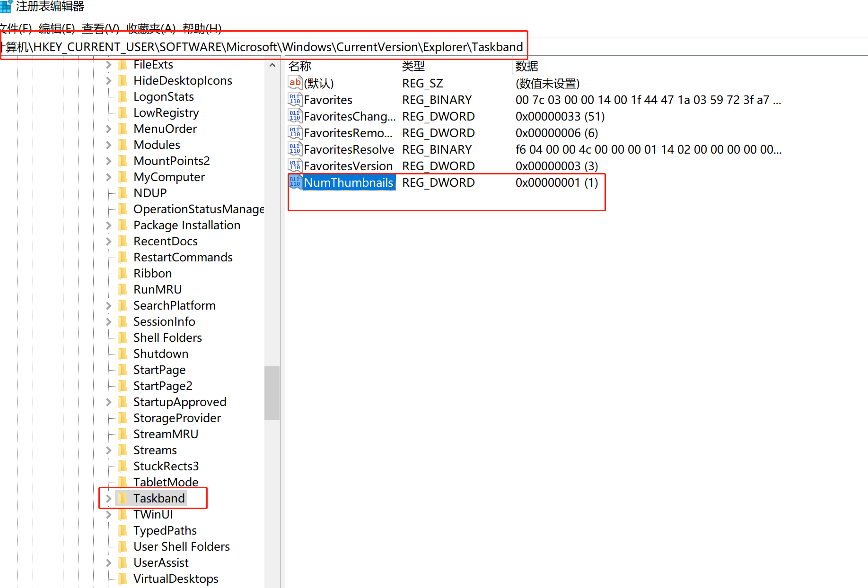This screenshot has width=868, height=588.
Task: Click the Taskband folder icon
Action: tap(123, 498)
